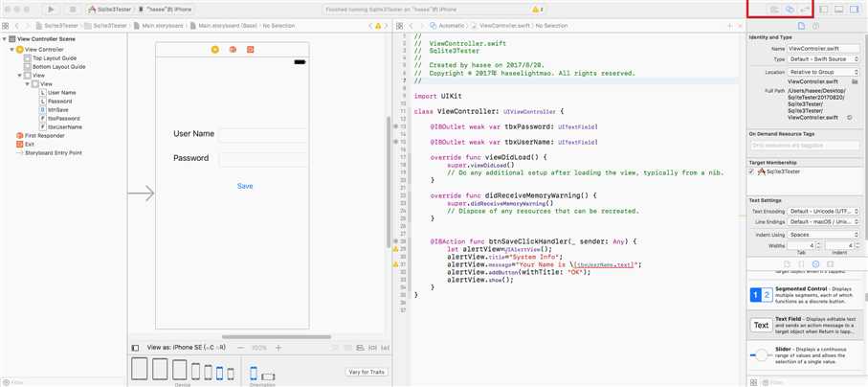Screen dimensions: 868x387
Task: Click the Vary for Traits button
Action: 367,372
